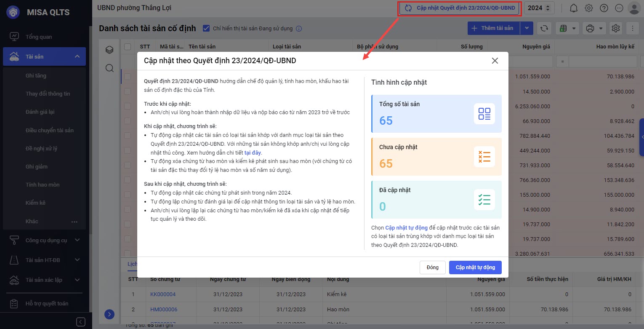Open voucher link KK000004

(x=163, y=294)
